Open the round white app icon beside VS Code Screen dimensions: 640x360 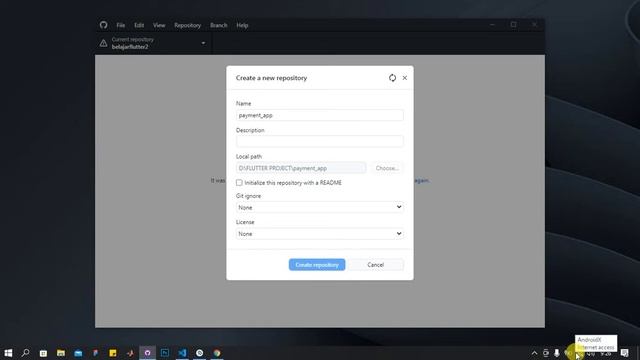pos(200,353)
